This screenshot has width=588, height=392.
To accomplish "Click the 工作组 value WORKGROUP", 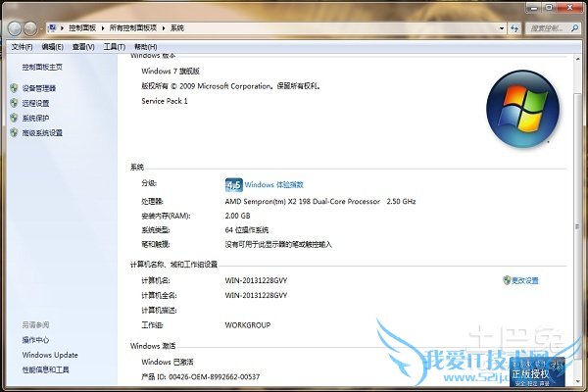I will [x=248, y=325].
